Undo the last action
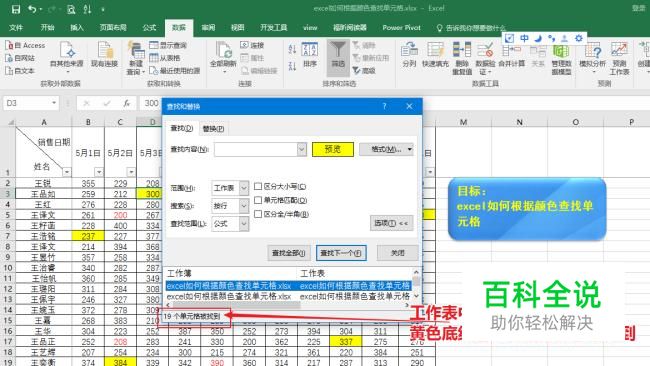Viewport: 650px width, 366px height. coord(32,9)
